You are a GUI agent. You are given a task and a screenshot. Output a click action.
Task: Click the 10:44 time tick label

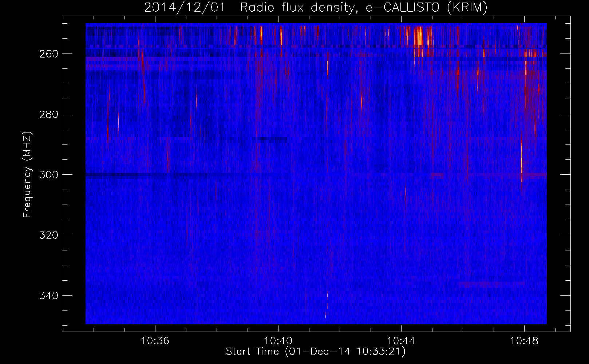(x=401, y=341)
